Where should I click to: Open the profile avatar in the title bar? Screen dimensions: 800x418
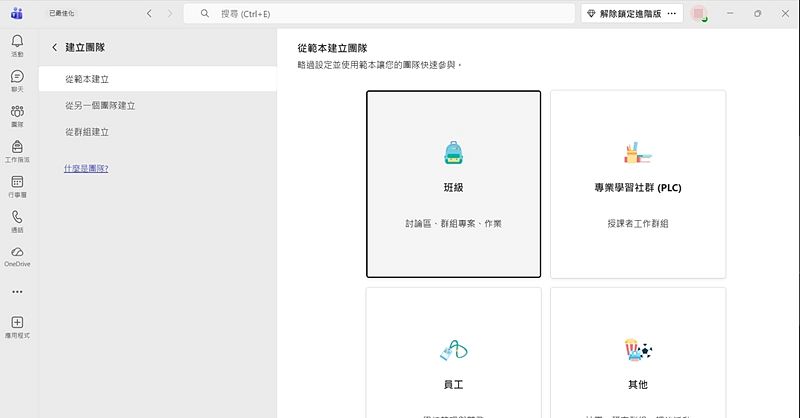click(x=699, y=14)
